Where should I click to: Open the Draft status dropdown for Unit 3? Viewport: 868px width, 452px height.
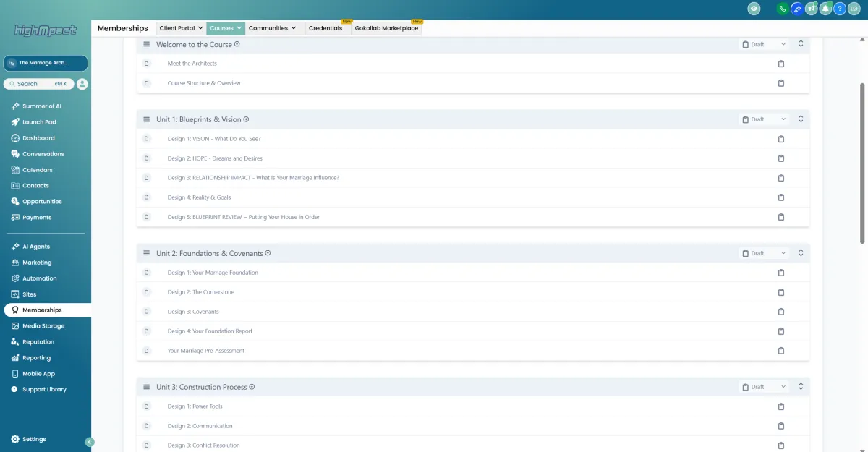tap(764, 387)
